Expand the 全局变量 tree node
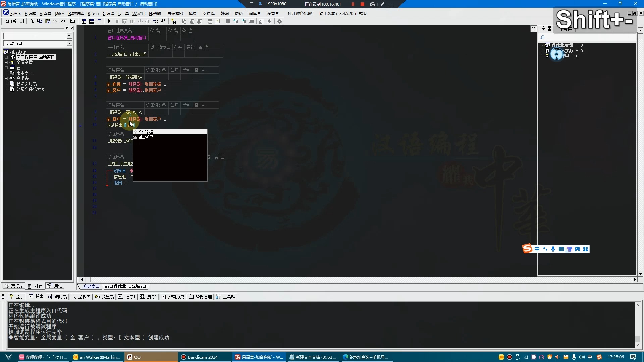 (6, 62)
